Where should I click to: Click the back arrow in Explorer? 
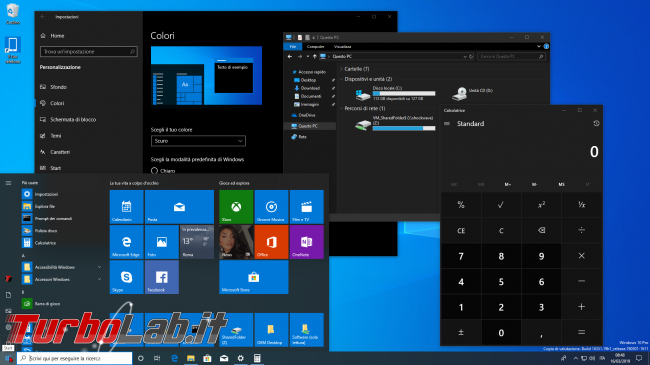point(290,56)
